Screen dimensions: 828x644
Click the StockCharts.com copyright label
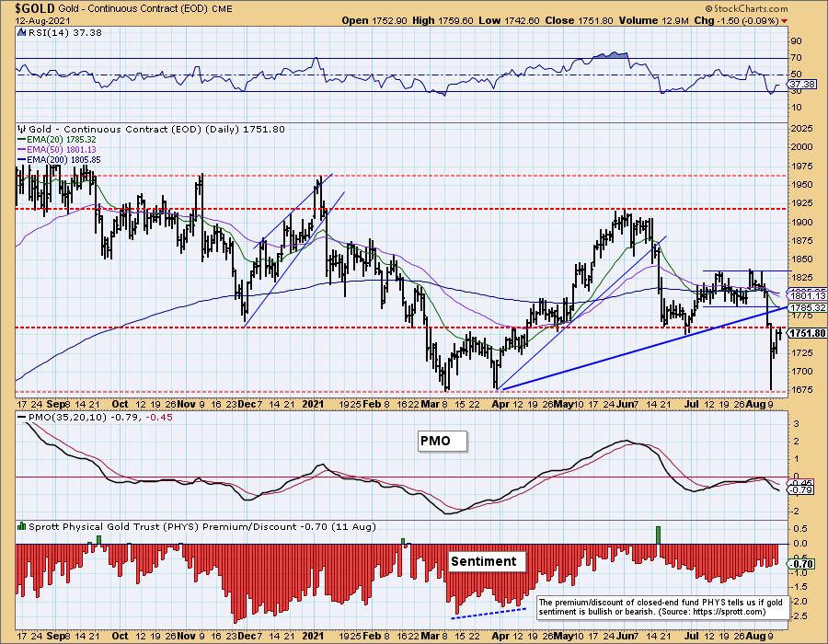point(745,8)
